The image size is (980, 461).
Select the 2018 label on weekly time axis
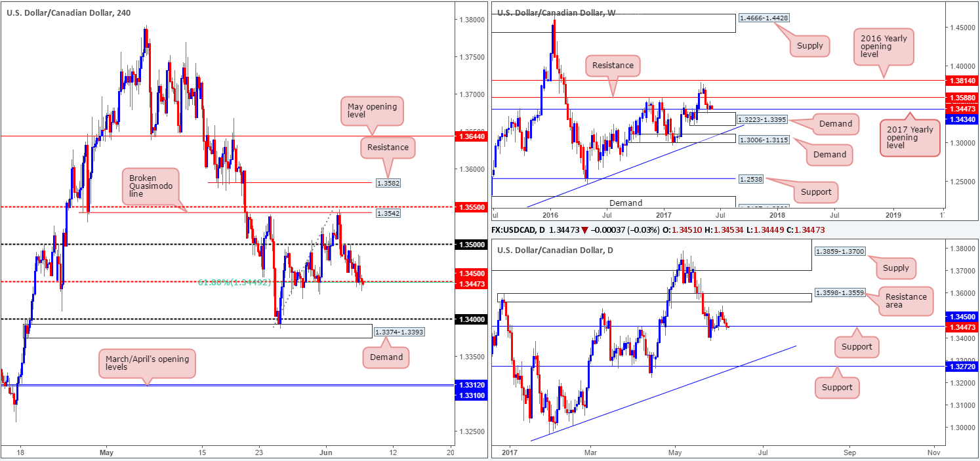pos(777,214)
